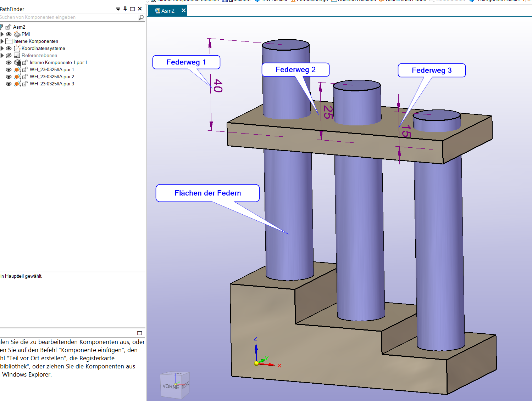Expand the Referenzebenen node
Image resolution: width=532 pixels, height=401 pixels.
click(2, 55)
